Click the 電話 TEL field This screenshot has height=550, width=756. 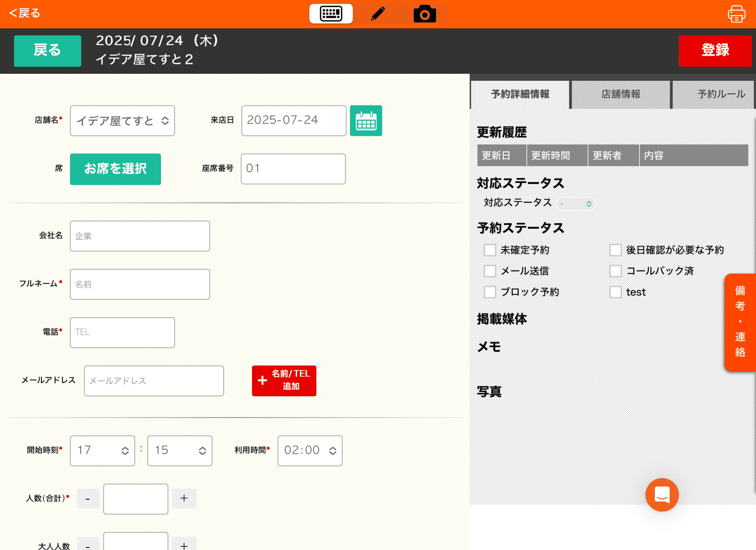(122, 332)
